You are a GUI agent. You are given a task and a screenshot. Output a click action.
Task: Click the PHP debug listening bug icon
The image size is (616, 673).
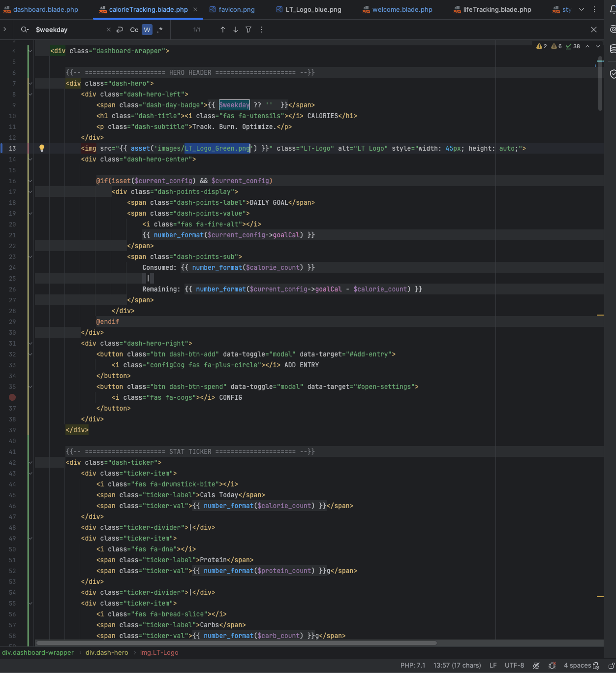pyautogui.click(x=552, y=665)
